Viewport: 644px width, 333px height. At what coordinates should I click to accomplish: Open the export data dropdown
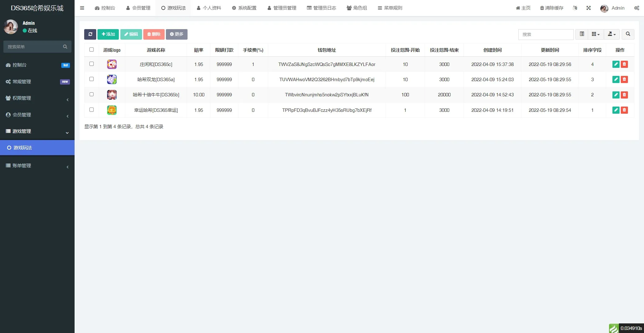click(x=612, y=34)
